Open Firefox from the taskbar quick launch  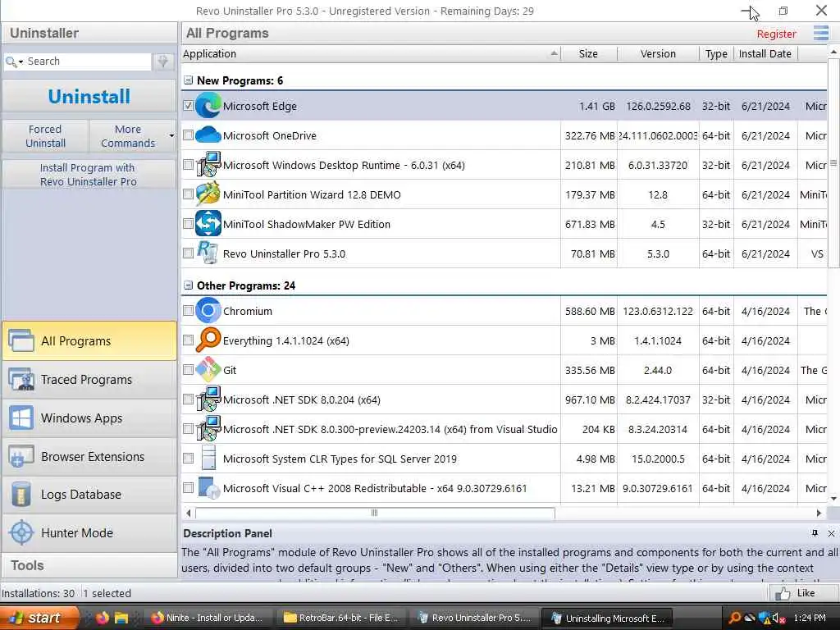[103, 618]
